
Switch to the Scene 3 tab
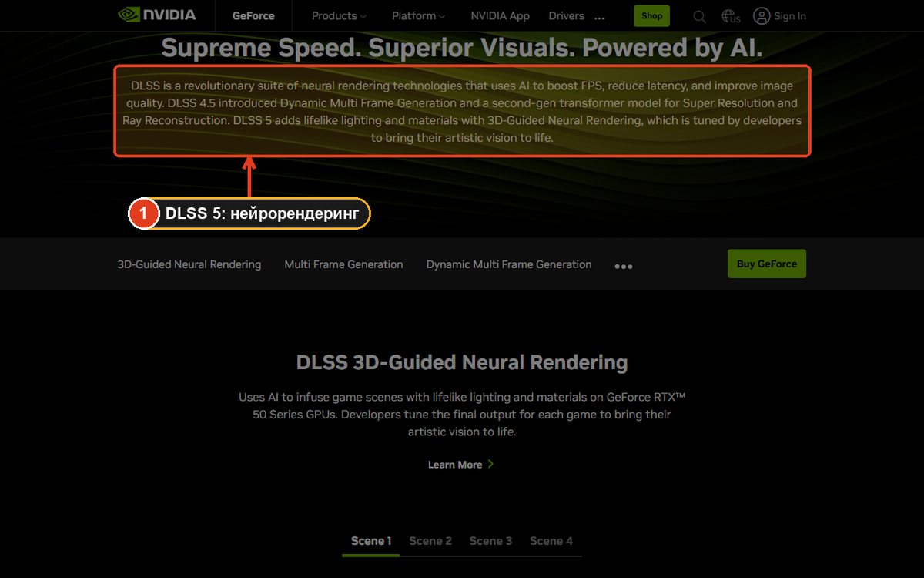[490, 541]
